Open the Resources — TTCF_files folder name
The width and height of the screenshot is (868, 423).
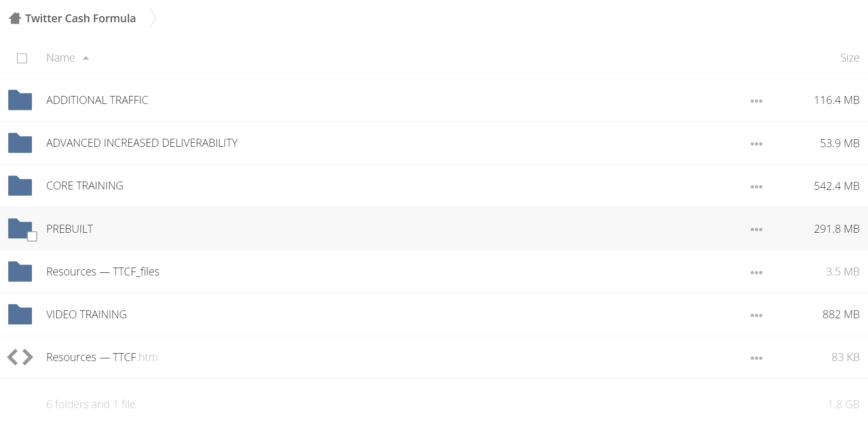coord(103,272)
